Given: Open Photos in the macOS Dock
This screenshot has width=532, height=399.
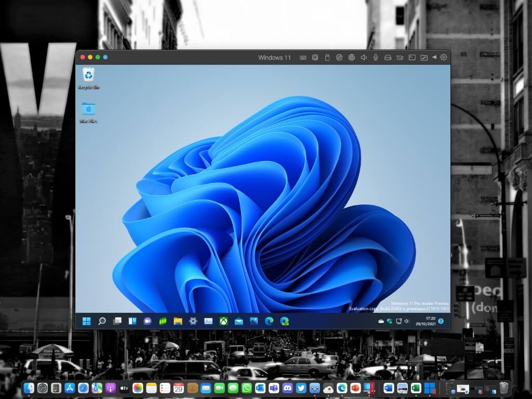Looking at the screenshot, I should pos(138,388).
